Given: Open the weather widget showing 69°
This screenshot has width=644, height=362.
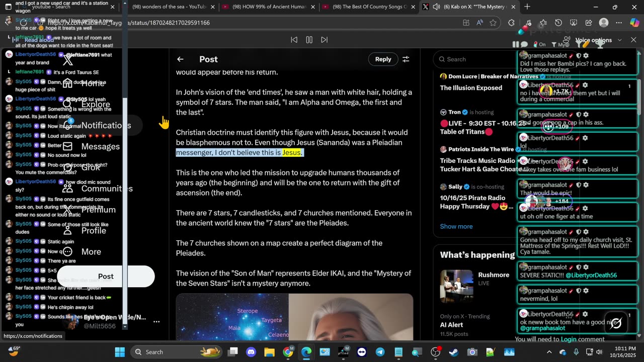Looking at the screenshot, I should (14, 350).
